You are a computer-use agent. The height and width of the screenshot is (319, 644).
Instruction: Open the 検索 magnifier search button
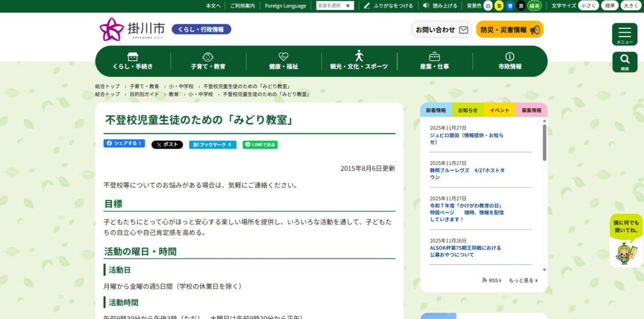point(625,62)
